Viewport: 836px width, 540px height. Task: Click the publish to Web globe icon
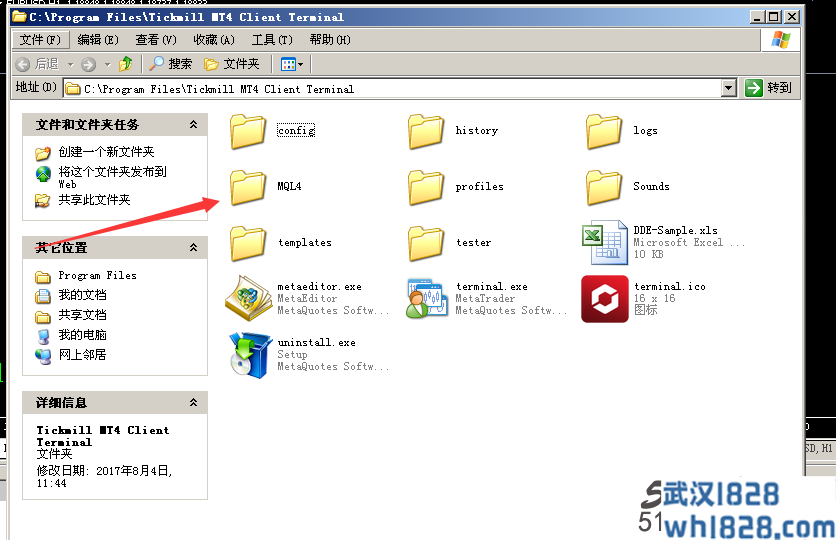[x=43, y=174]
